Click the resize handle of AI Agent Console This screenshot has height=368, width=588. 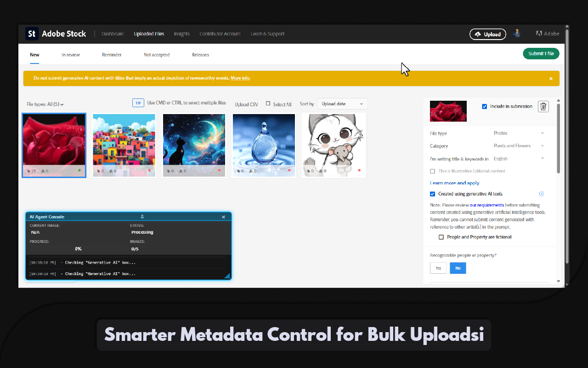(x=227, y=276)
